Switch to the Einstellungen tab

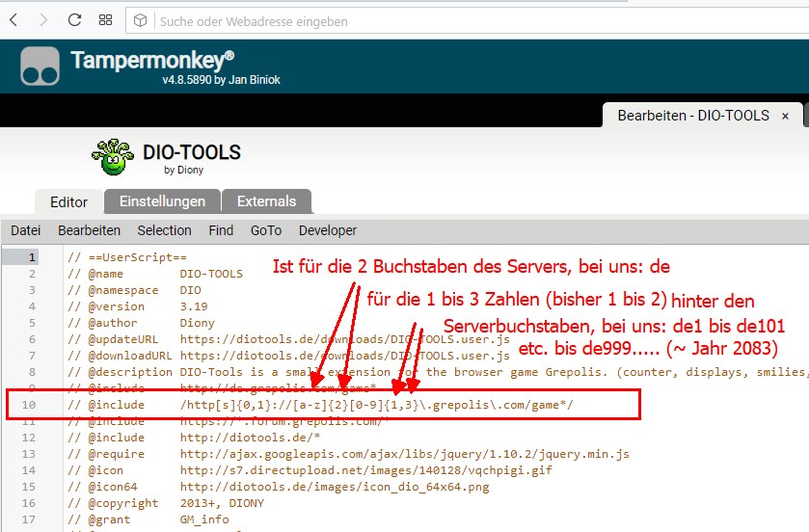(163, 201)
